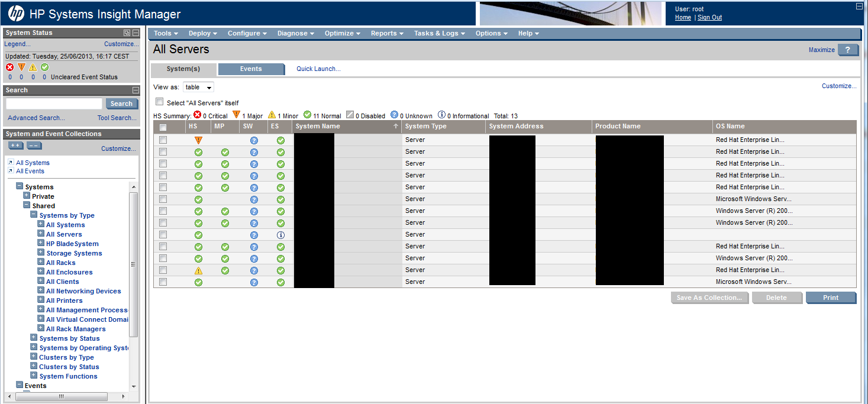
Task: Open the Tasks & Logs menu
Action: point(439,33)
